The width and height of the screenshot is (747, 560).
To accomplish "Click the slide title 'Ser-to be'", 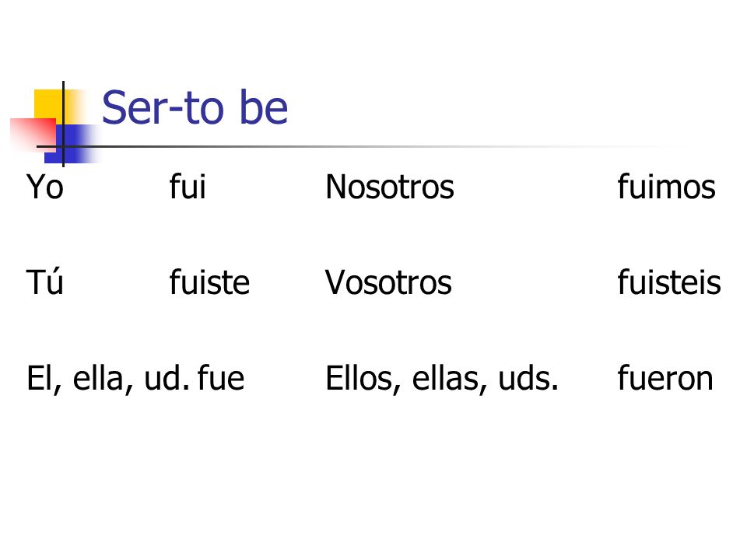I will coord(195,107).
